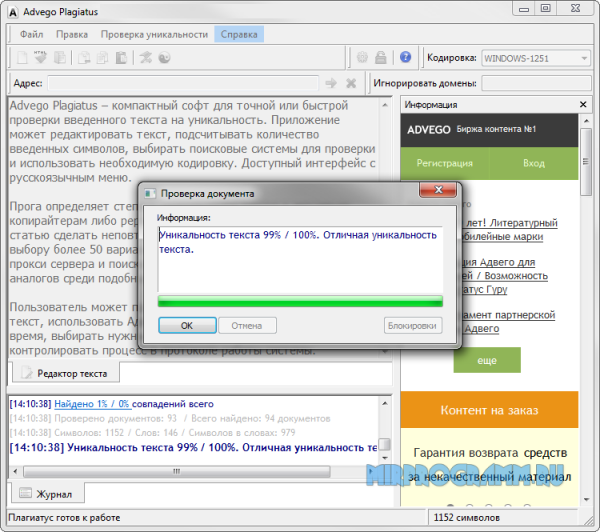Open the Найдено 1% / 0% link

click(92, 404)
